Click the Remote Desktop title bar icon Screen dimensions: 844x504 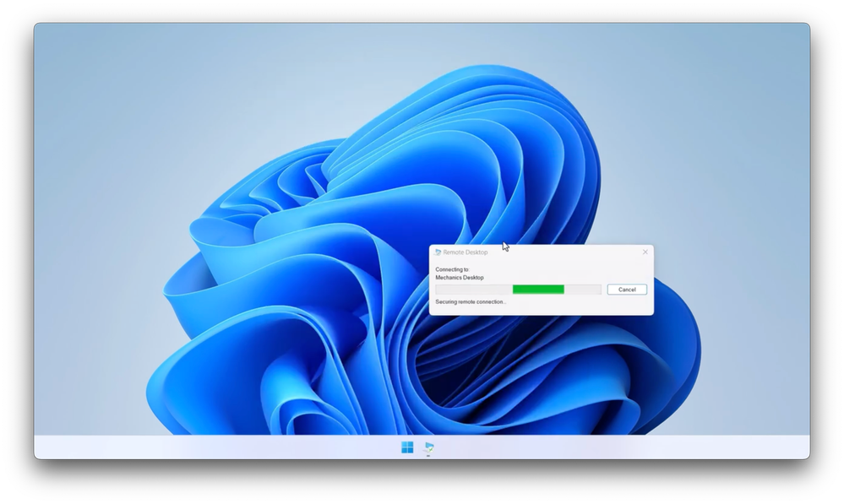438,252
